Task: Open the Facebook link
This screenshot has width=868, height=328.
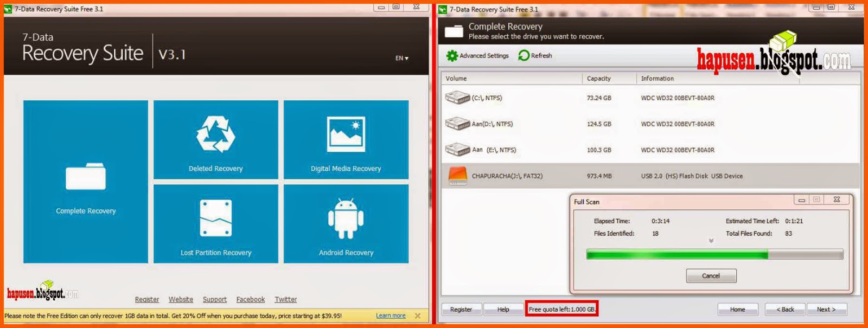Action: [x=251, y=299]
